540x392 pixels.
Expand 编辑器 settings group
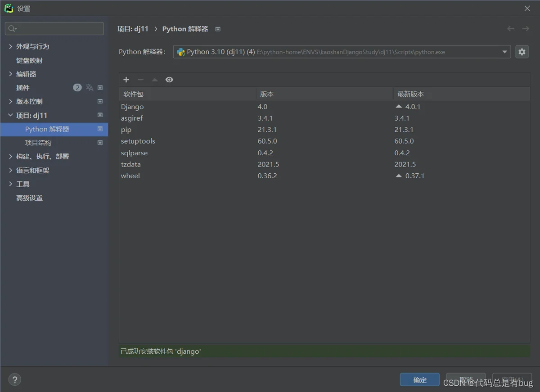11,74
